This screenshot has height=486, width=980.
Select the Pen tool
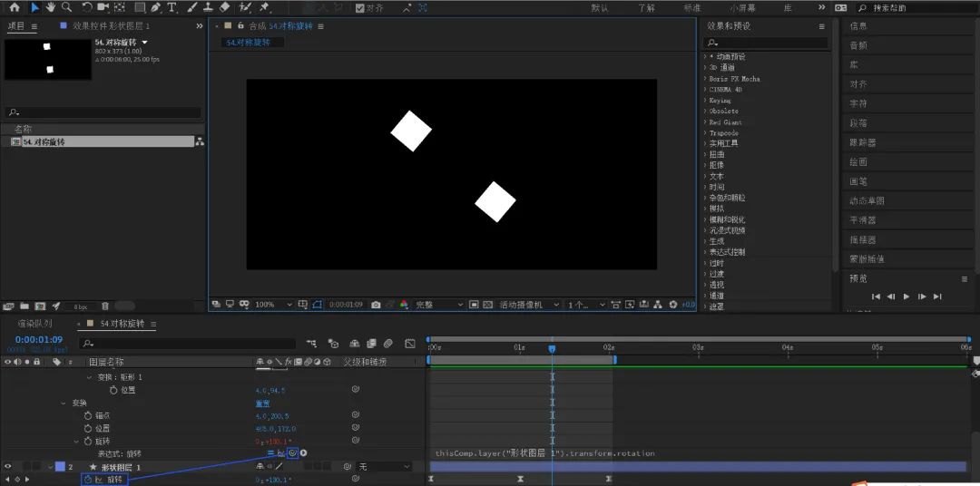coord(156,7)
